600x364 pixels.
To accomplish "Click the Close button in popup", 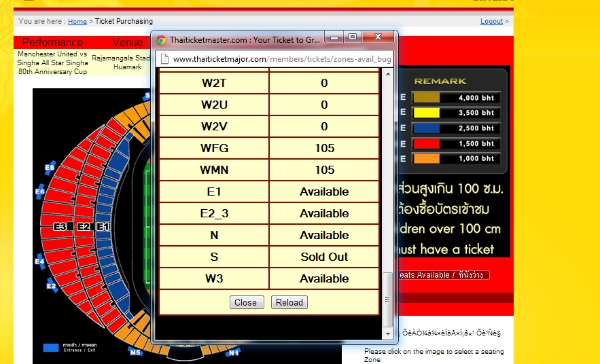I will pos(247,302).
